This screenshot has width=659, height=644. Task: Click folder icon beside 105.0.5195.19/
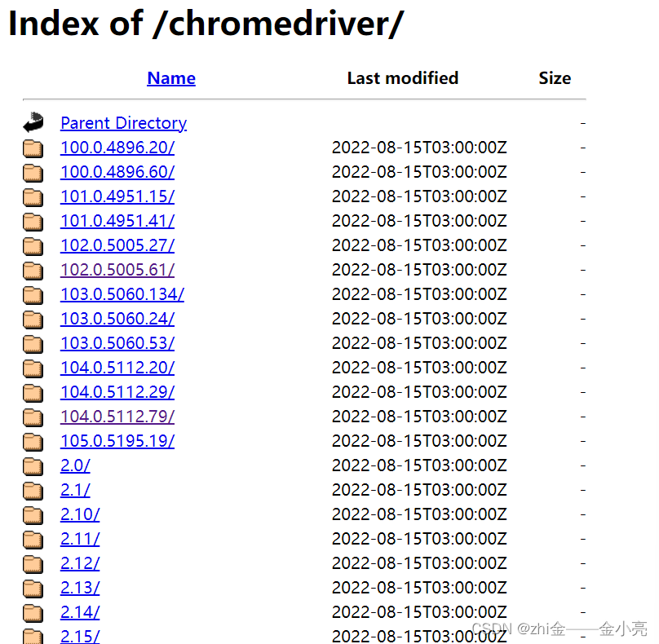[x=33, y=441]
